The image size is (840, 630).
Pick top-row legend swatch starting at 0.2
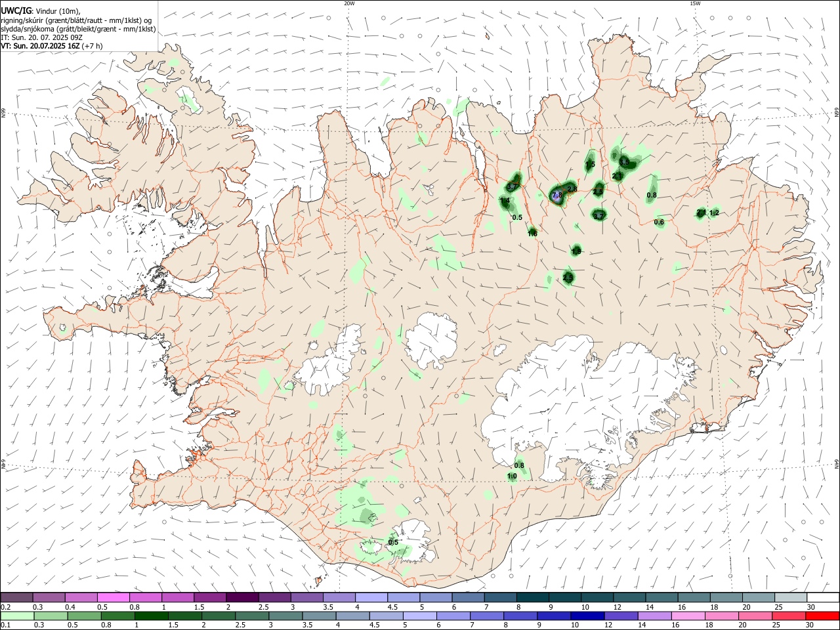(16, 597)
